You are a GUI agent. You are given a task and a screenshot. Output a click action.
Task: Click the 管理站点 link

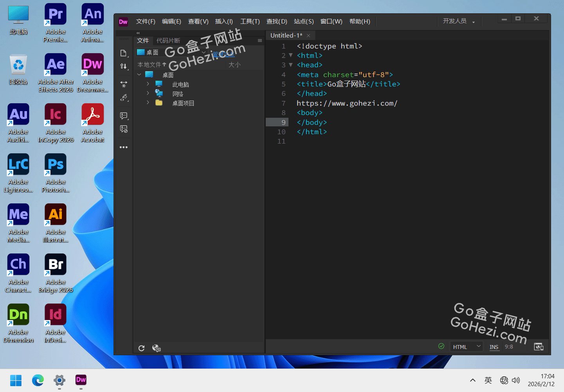(x=223, y=54)
